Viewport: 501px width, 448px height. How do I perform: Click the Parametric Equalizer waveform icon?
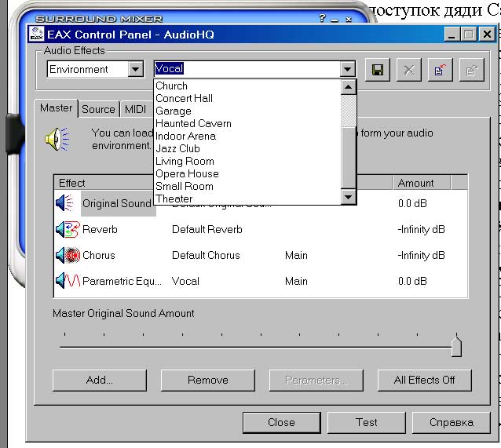[x=68, y=280]
